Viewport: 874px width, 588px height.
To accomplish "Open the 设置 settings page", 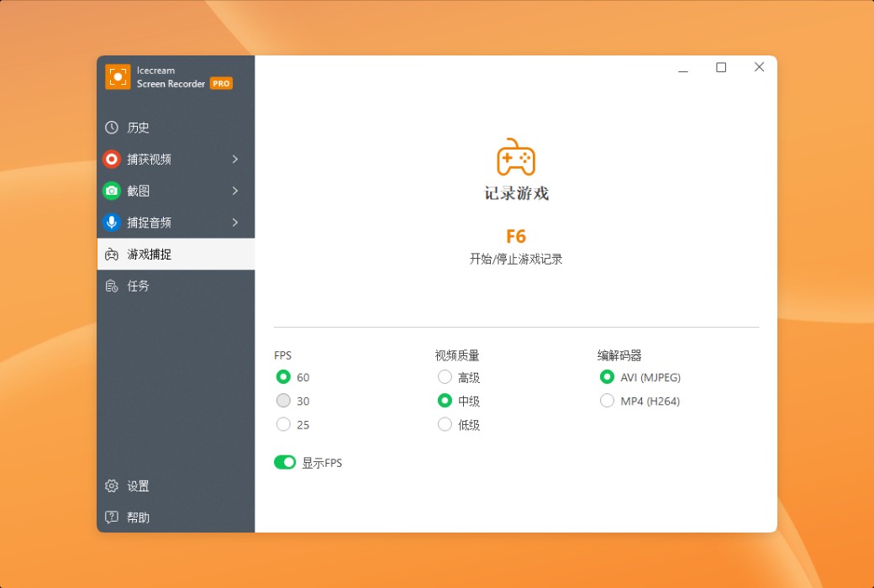I will pos(139,486).
